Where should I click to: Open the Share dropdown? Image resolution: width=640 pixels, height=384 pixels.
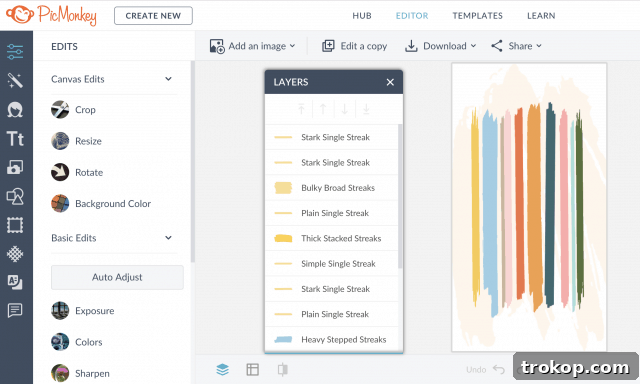point(516,46)
